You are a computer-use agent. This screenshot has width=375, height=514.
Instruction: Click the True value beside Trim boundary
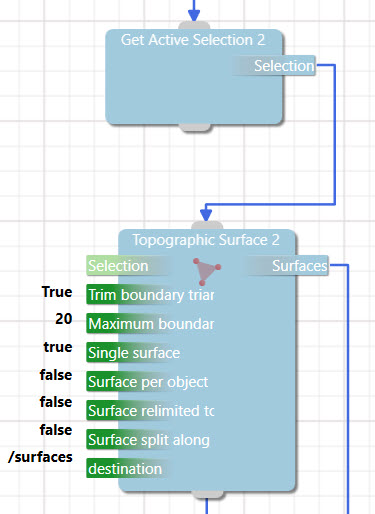click(x=57, y=292)
